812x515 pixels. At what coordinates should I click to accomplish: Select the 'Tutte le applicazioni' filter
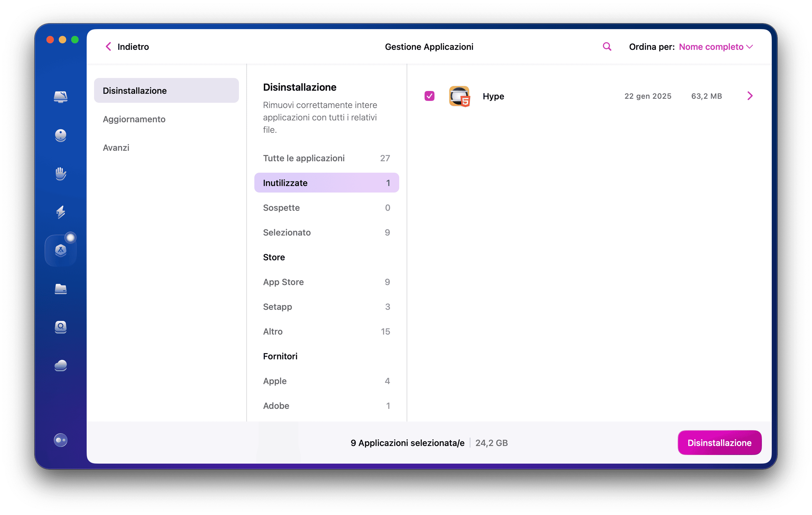click(304, 158)
